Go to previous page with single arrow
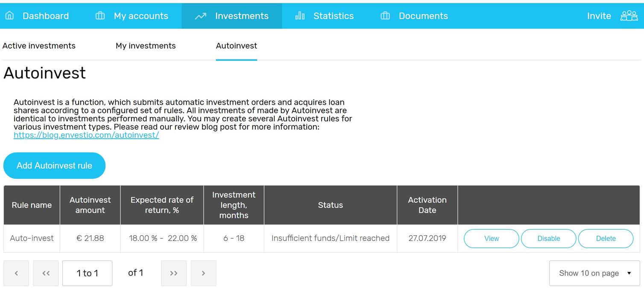Screen dimensions: 644x293 (x=16, y=273)
